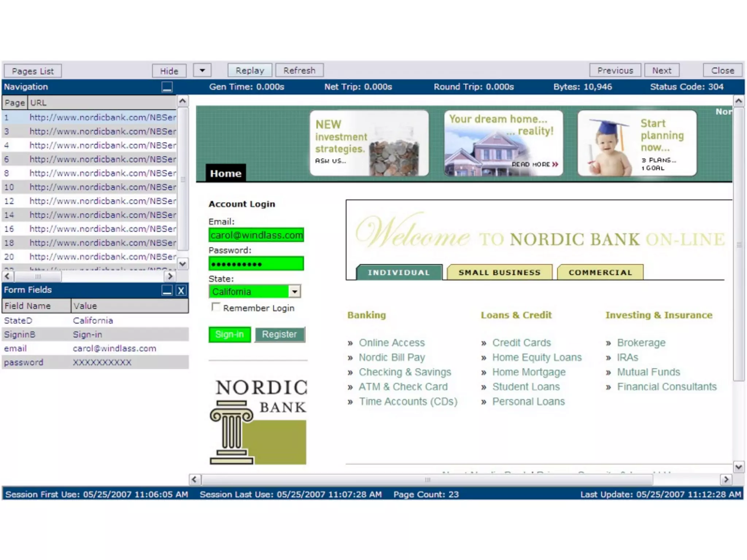Click the Email input field
Viewport: 747px width, 560px height.
click(256, 235)
